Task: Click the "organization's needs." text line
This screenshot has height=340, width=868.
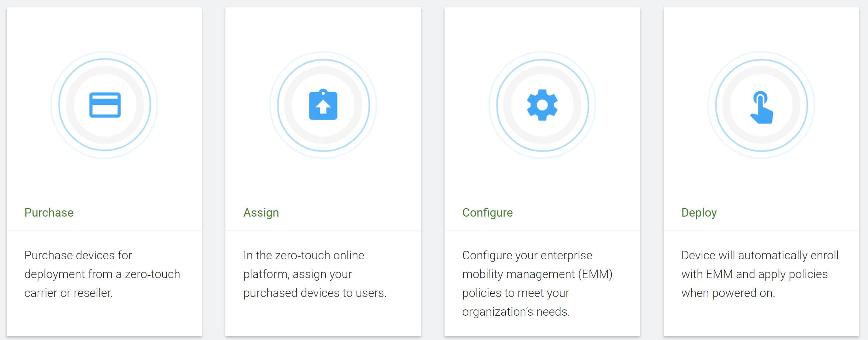Action: click(516, 312)
